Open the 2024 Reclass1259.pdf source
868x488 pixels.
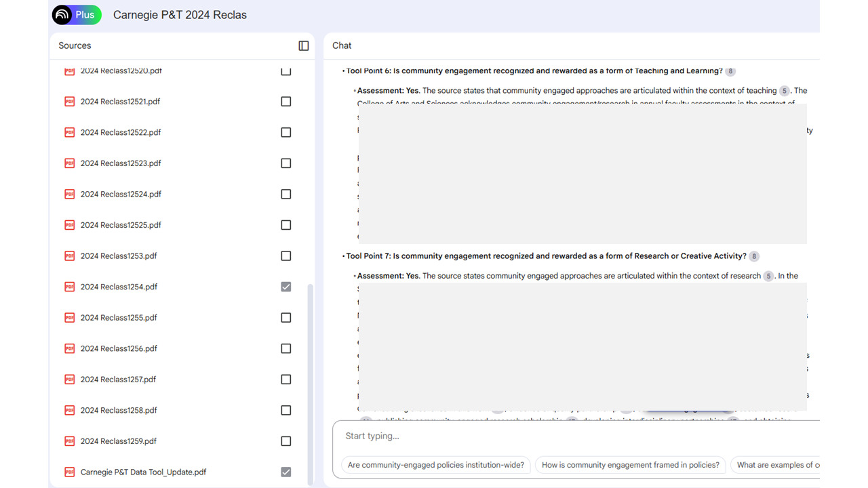(119, 441)
